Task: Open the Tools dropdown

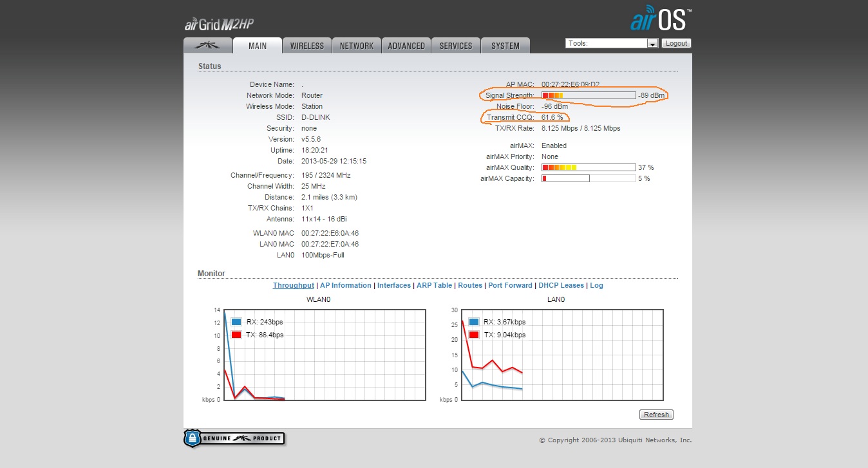Action: (x=612, y=43)
